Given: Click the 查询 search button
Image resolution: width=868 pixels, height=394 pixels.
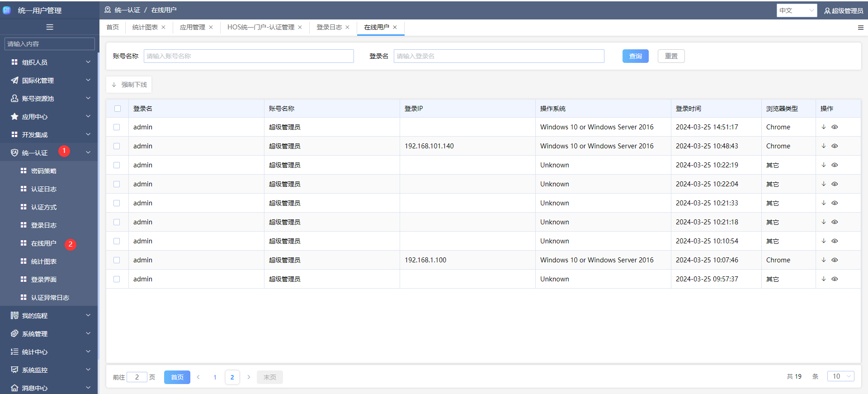Looking at the screenshot, I should pyautogui.click(x=635, y=56).
